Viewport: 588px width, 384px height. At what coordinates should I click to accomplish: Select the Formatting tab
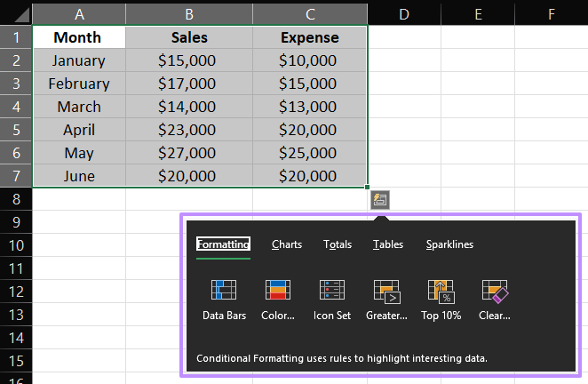(223, 244)
